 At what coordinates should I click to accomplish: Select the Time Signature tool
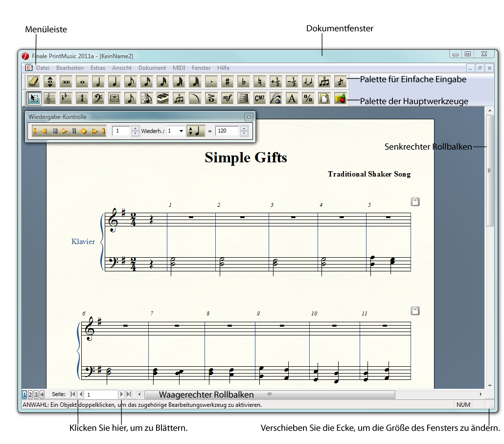[82, 98]
